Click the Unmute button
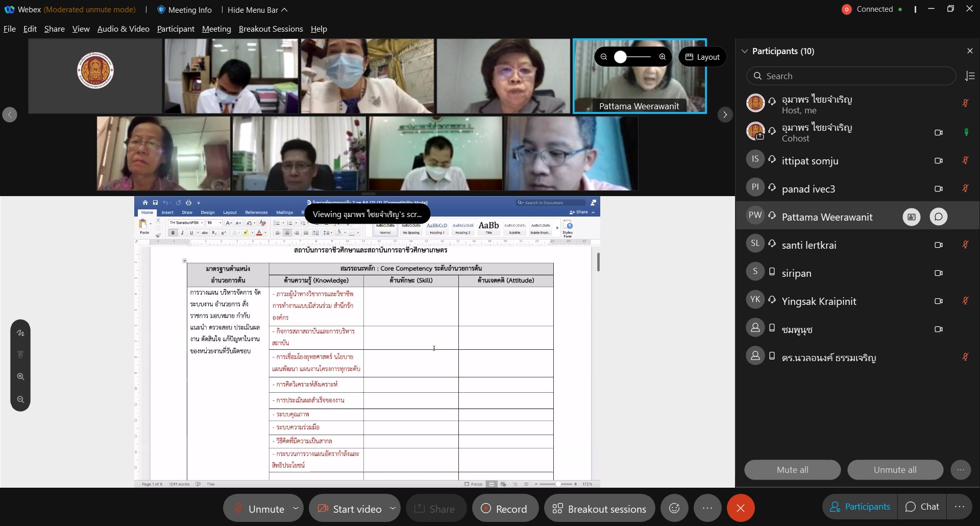980x526 pixels. [258, 509]
